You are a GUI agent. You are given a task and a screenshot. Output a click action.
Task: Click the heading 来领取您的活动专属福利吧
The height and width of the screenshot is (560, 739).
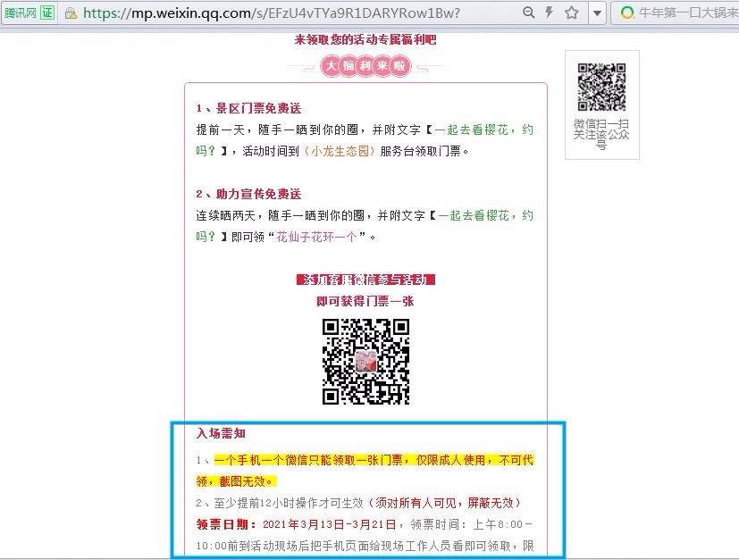[x=365, y=39]
